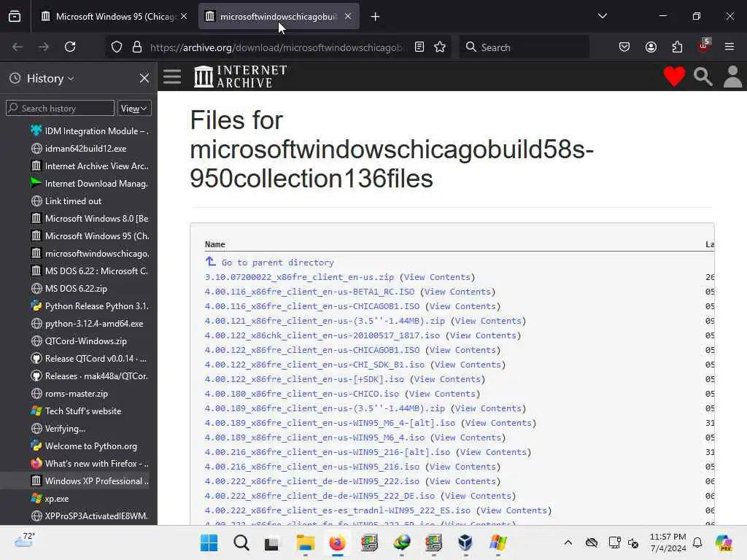Open Microsoft Windows 8.0 history entry

click(x=89, y=219)
